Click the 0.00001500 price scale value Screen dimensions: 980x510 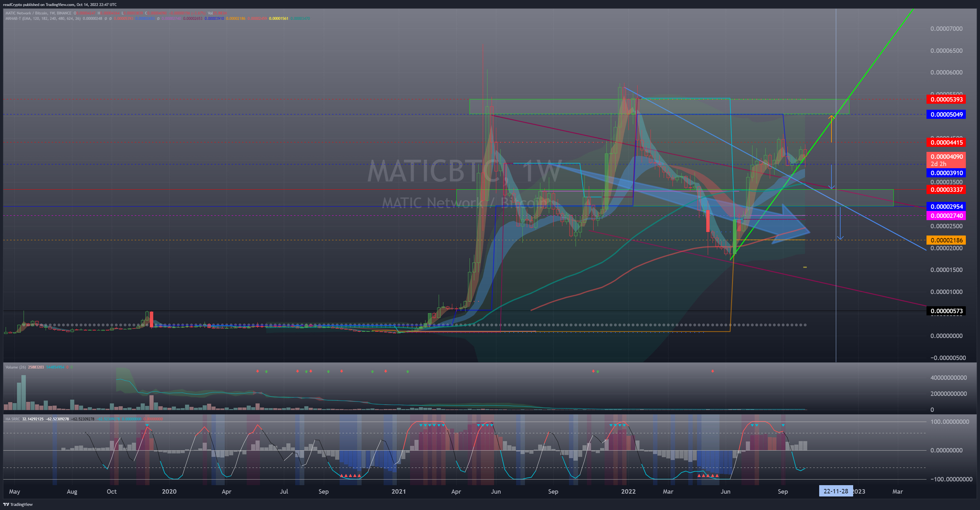pyautogui.click(x=947, y=270)
